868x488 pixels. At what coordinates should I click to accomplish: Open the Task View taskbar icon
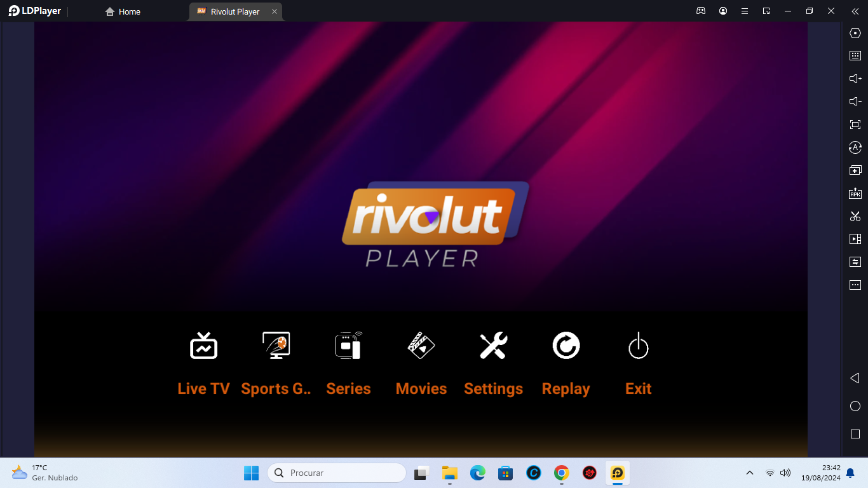[x=421, y=473]
